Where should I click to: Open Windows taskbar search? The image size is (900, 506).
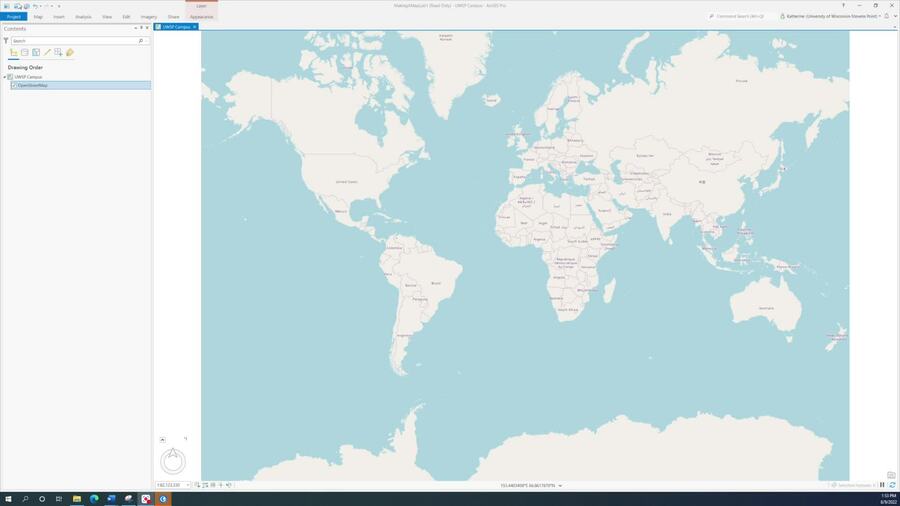pyautogui.click(x=25, y=499)
